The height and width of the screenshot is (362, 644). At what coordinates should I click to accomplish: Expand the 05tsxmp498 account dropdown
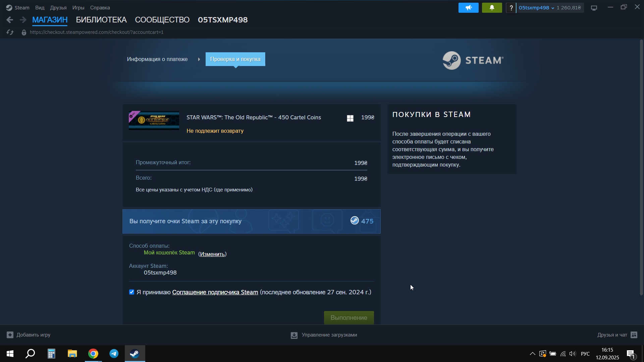pyautogui.click(x=536, y=8)
